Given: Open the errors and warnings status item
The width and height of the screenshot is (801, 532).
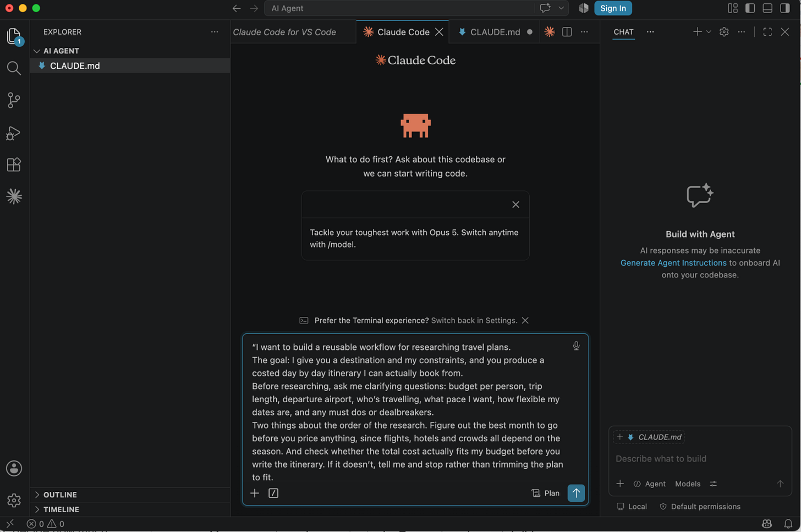Looking at the screenshot, I should 46,524.
